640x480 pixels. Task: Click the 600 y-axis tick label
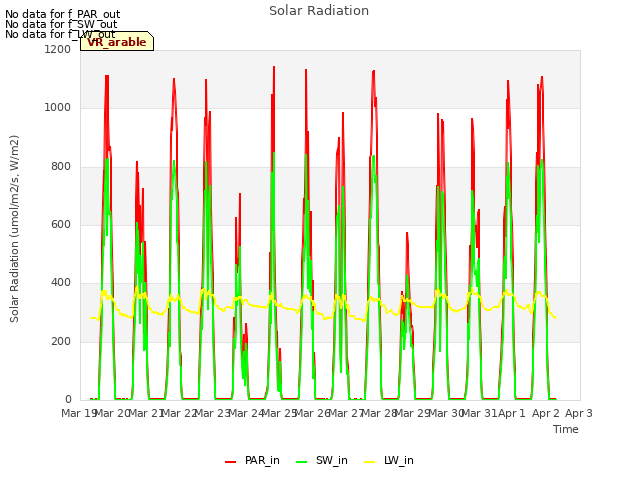pyautogui.click(x=61, y=224)
